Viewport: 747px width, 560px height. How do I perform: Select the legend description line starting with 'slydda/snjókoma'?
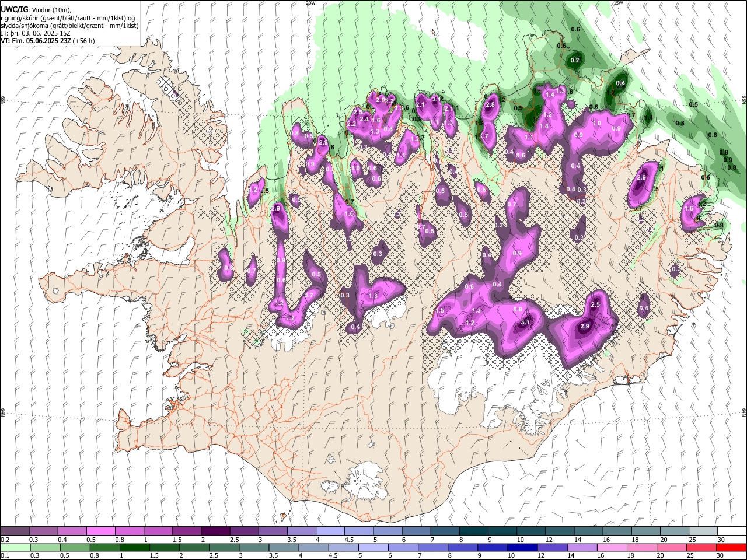pos(70,26)
